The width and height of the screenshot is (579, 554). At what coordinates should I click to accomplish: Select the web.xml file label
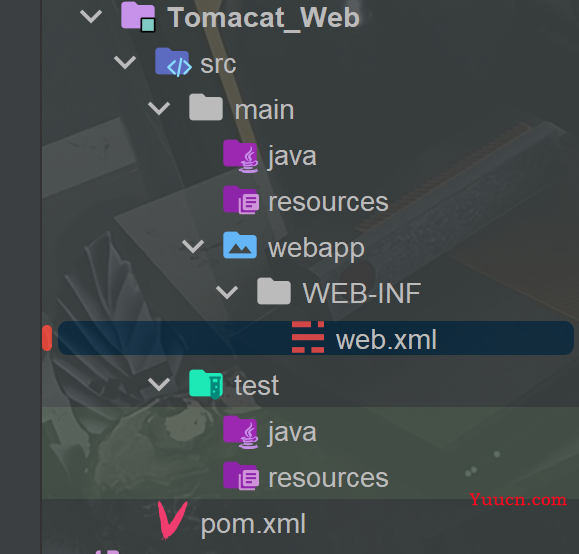coord(386,339)
